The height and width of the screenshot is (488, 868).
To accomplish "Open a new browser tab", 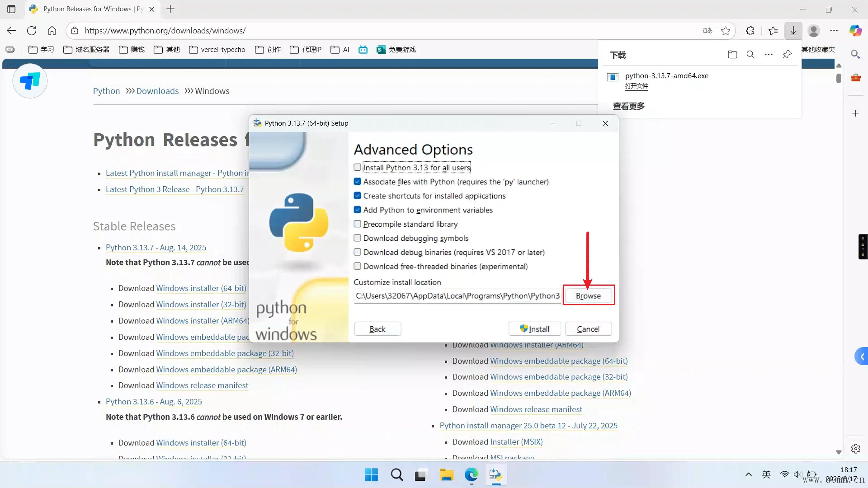I will (171, 9).
